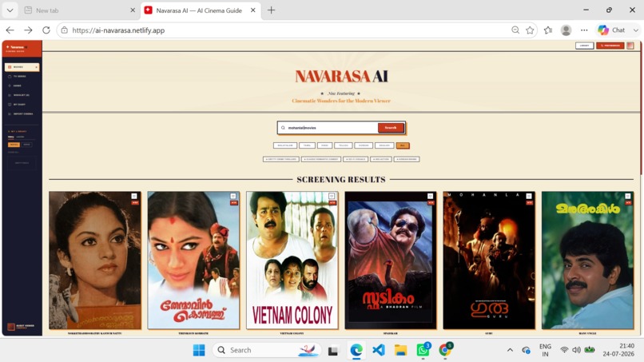Open browser Settings and more menu

[584, 30]
